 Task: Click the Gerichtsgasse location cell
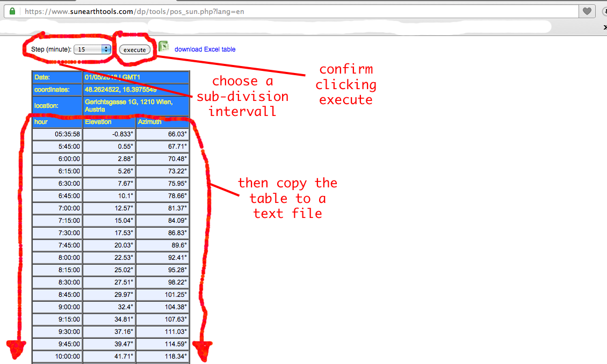(135, 105)
